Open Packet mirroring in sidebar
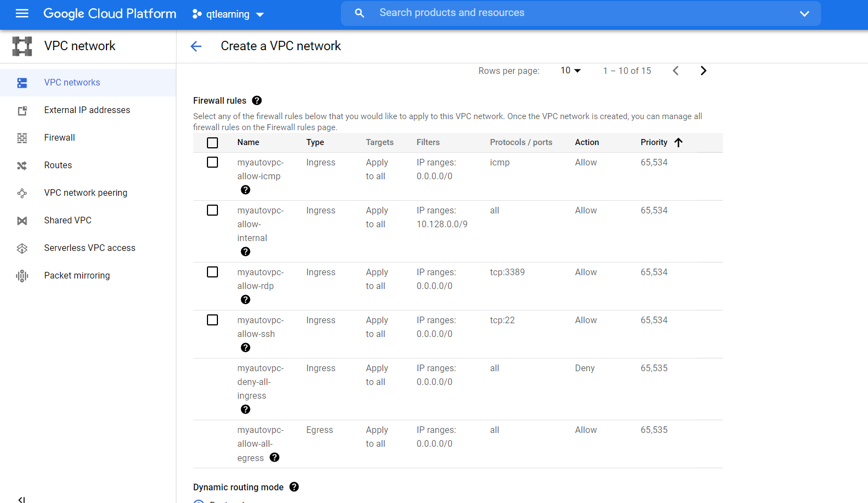The height and width of the screenshot is (503, 868). pyautogui.click(x=88, y=276)
